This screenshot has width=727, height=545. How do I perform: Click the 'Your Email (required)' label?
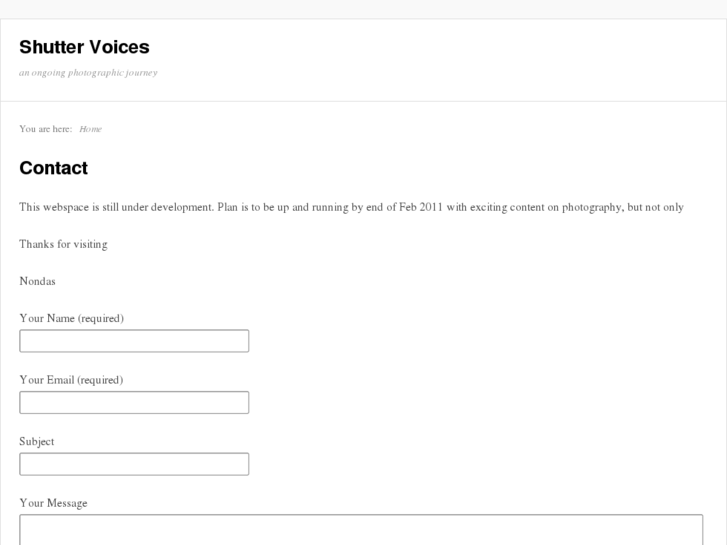(71, 380)
